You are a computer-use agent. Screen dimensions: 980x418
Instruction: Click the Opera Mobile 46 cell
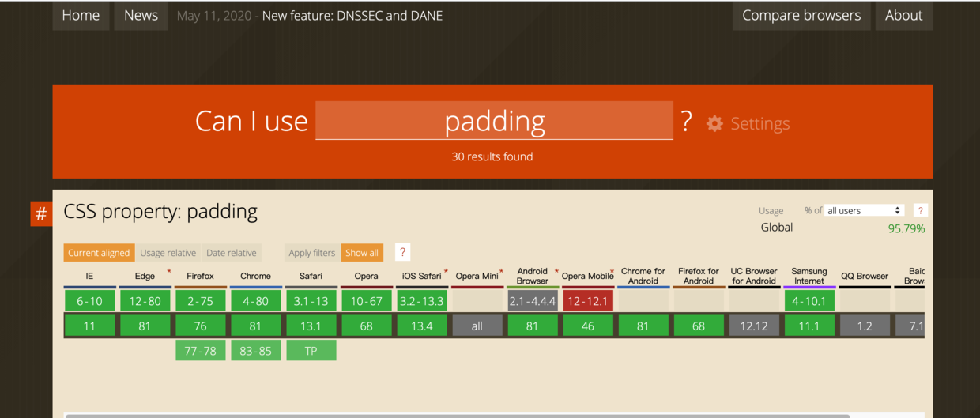tap(587, 326)
